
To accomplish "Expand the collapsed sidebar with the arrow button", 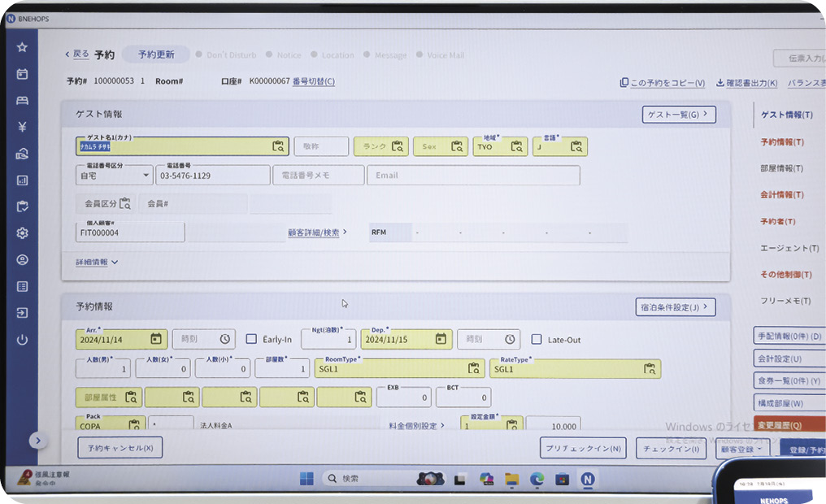I will point(37,441).
